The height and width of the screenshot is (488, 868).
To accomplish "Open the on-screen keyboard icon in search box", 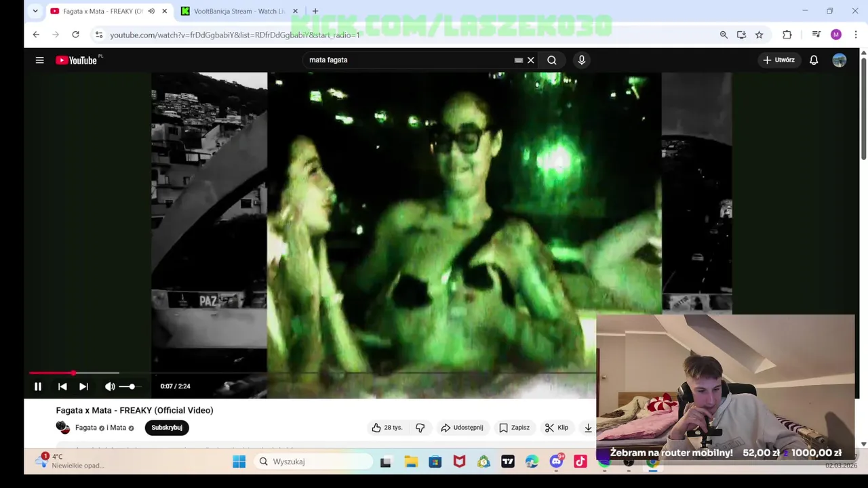I will click(519, 60).
